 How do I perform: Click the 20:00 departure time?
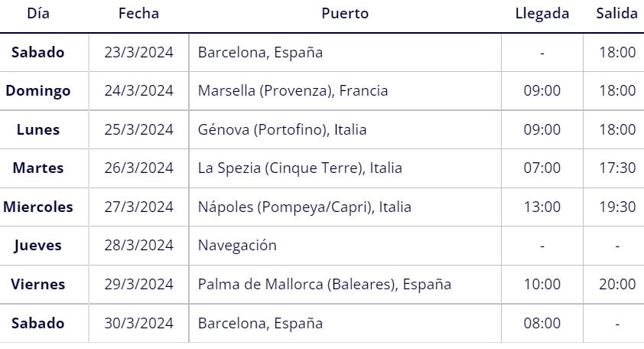(x=617, y=285)
